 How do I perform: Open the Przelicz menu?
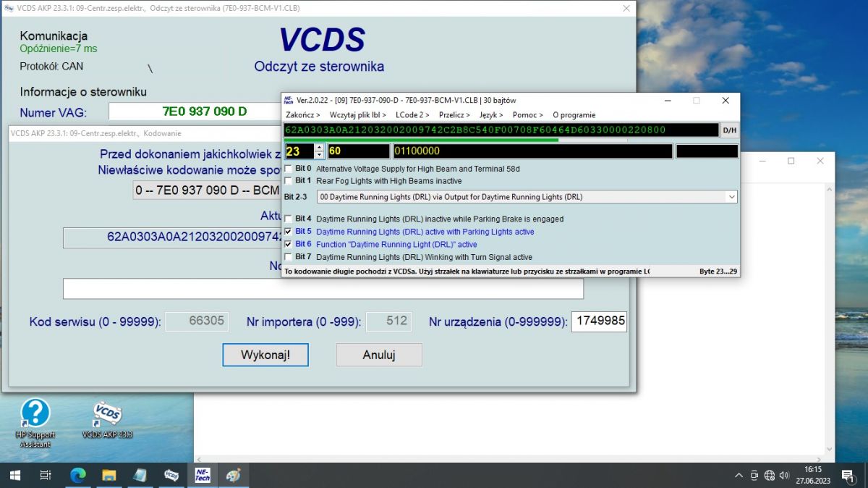coord(454,115)
